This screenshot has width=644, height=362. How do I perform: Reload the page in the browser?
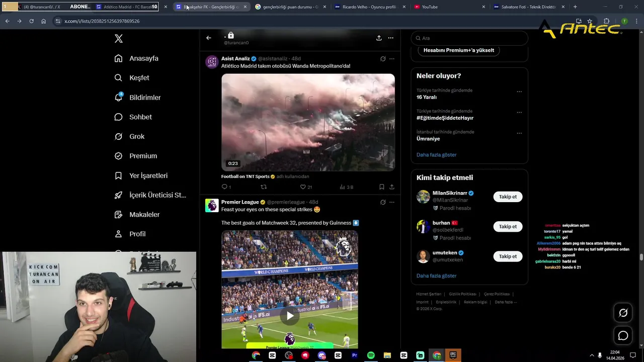click(31, 21)
